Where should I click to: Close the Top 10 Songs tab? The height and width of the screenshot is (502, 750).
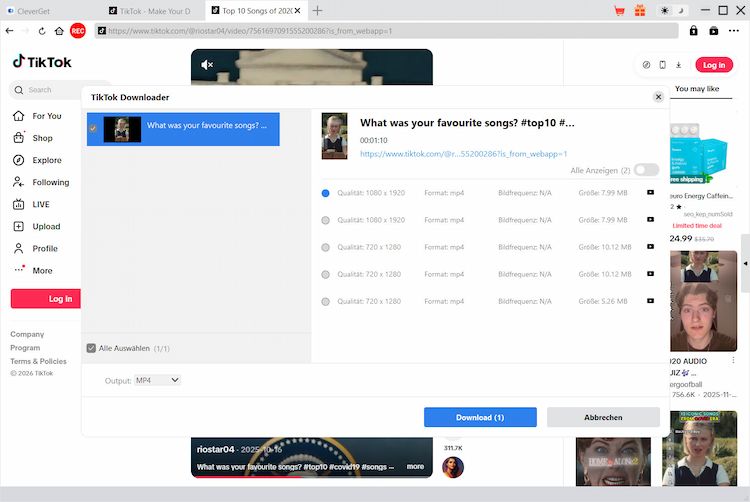pyautogui.click(x=298, y=11)
